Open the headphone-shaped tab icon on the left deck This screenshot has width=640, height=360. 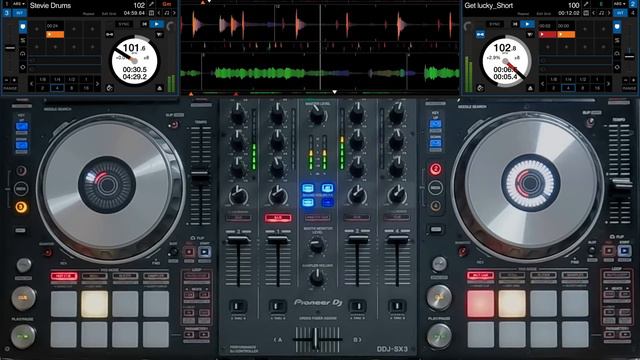[22, 53]
